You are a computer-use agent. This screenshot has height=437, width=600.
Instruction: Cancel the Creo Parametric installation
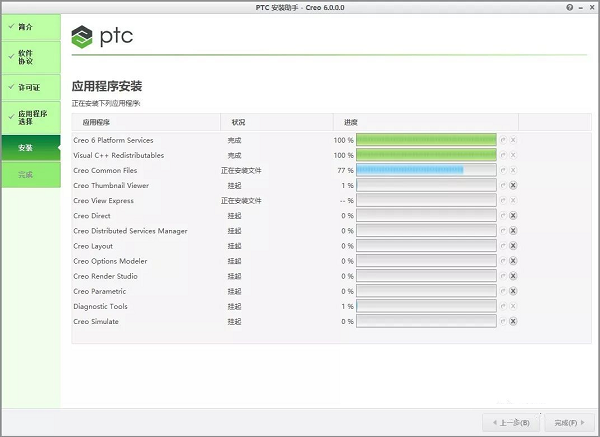pos(513,291)
